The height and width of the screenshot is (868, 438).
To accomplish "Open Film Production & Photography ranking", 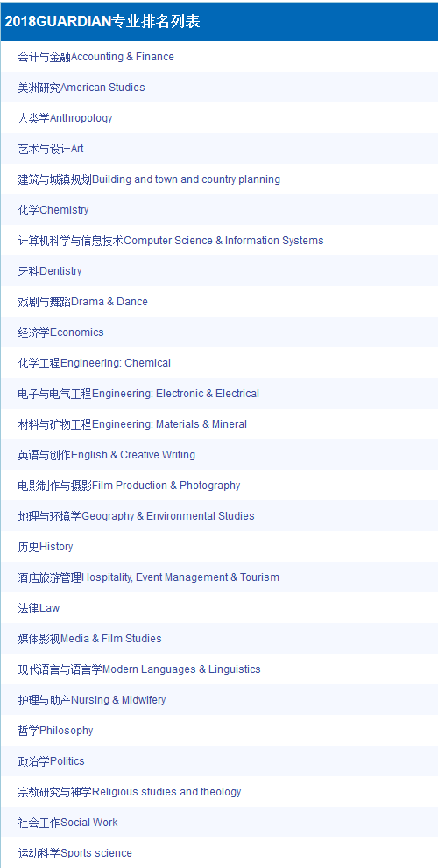I will [129, 486].
